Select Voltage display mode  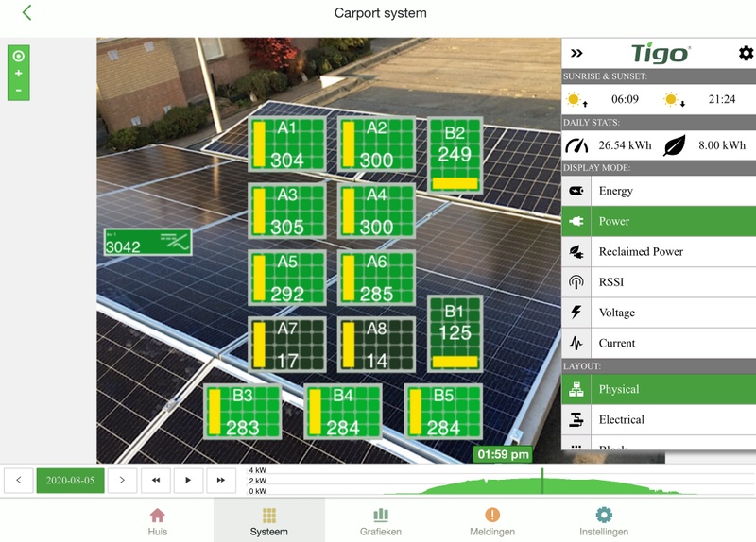(x=659, y=313)
